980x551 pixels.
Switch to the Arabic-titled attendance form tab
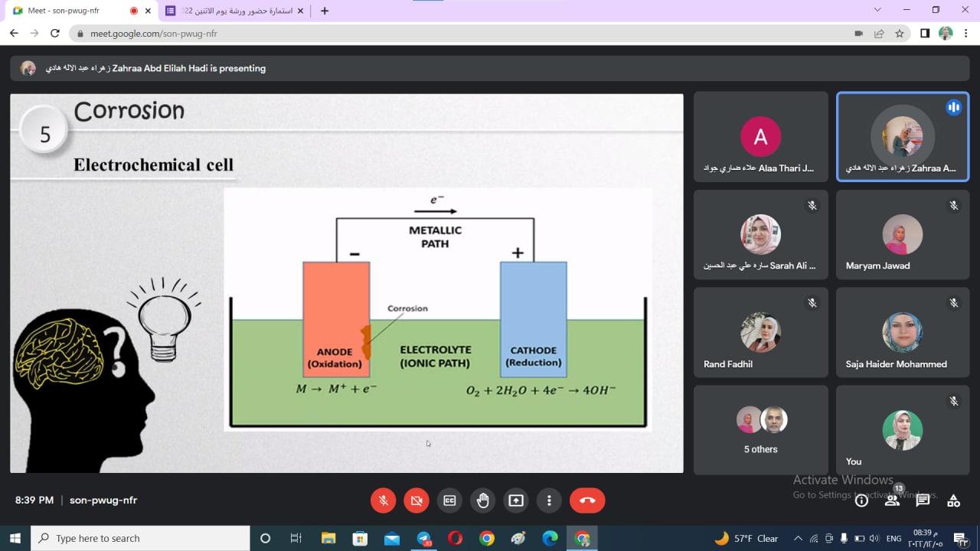pyautogui.click(x=234, y=11)
